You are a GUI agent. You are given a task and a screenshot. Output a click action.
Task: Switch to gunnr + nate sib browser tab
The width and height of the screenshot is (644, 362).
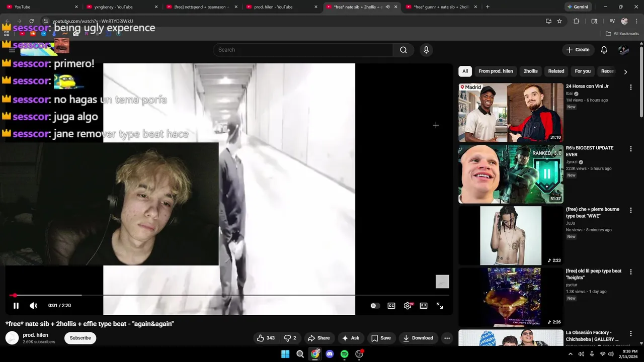point(441,7)
